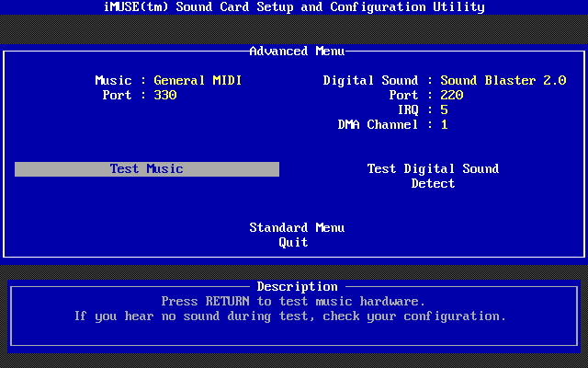Change the IRQ value 5
Screen dimensions: 588x368
(x=444, y=110)
